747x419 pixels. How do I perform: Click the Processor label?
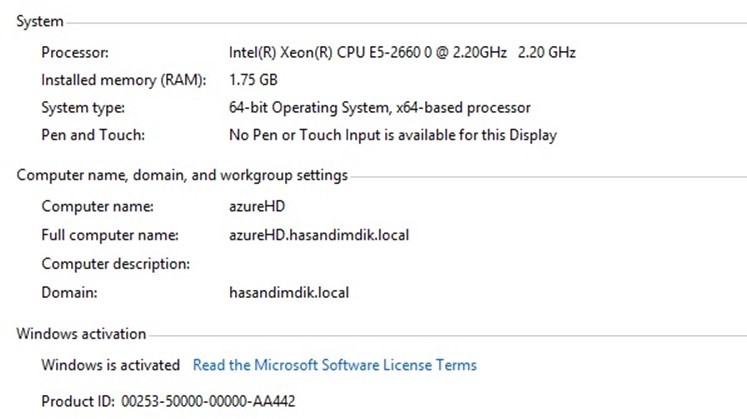(75, 52)
